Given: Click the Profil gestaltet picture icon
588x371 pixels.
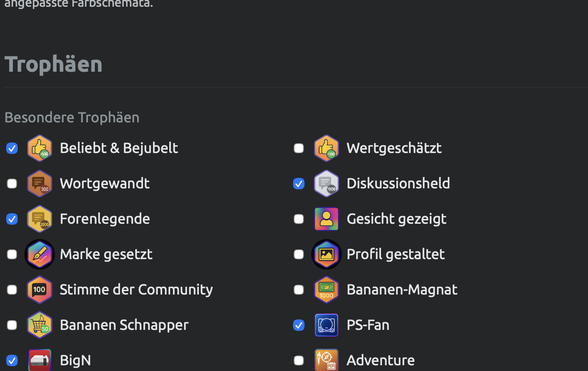Looking at the screenshot, I should (x=327, y=254).
